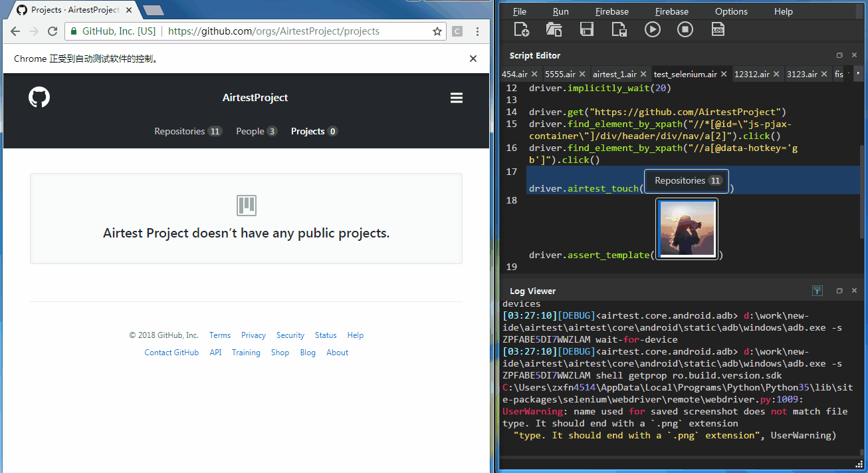Click the AirtestProject header title
This screenshot has height=473, width=868.
tap(255, 98)
